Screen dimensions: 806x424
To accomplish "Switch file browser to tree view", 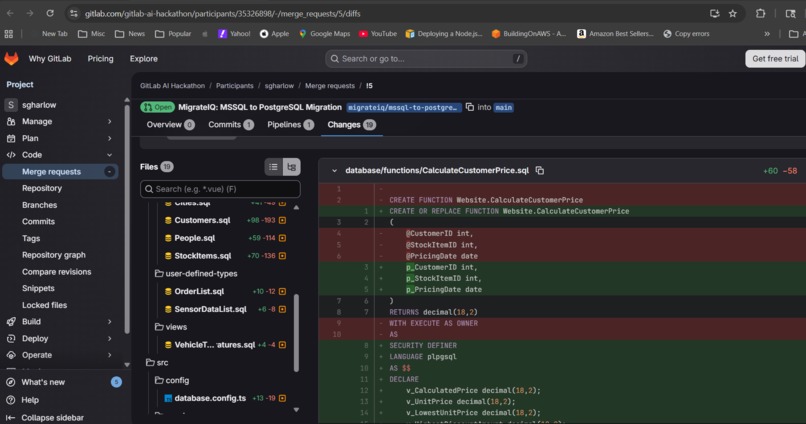I will point(291,167).
